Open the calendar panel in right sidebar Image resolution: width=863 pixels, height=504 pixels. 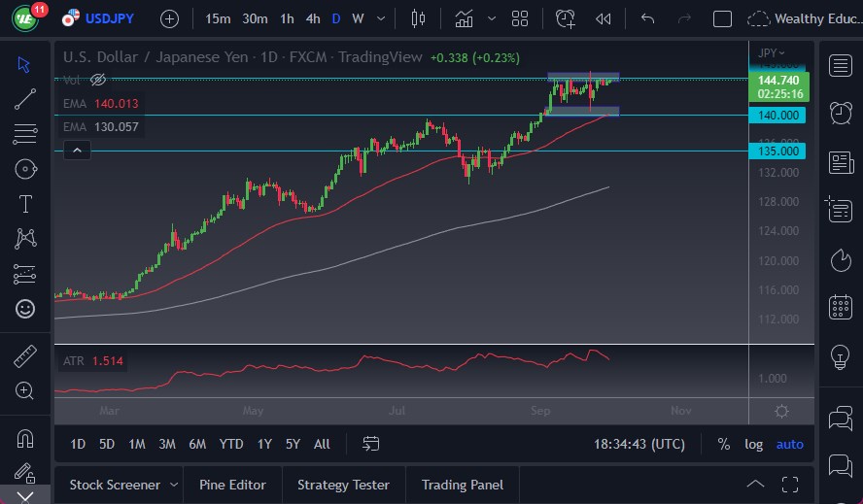click(x=841, y=308)
